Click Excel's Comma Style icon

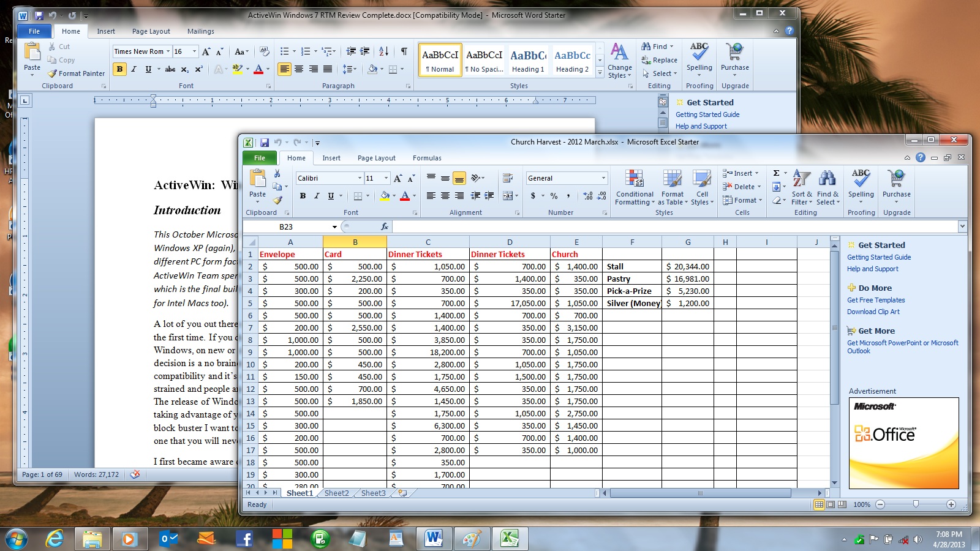pyautogui.click(x=568, y=196)
